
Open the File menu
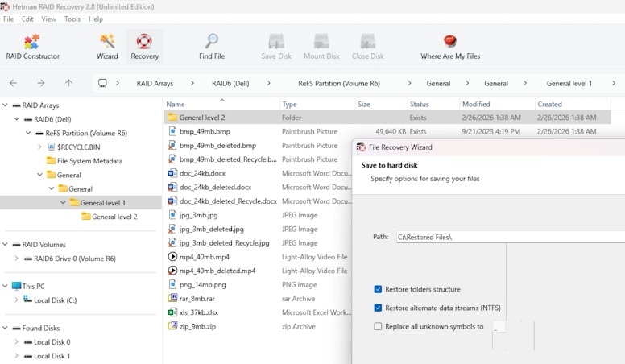pyautogui.click(x=8, y=19)
